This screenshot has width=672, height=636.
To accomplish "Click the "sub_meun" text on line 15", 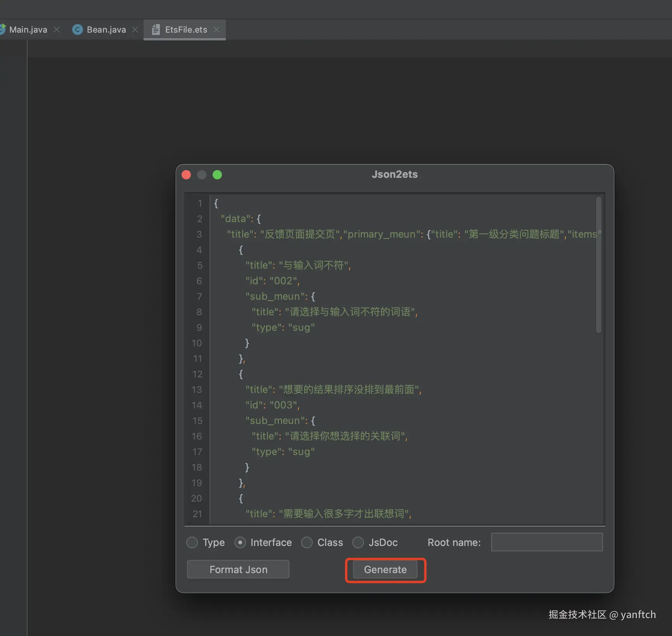I will point(275,421).
